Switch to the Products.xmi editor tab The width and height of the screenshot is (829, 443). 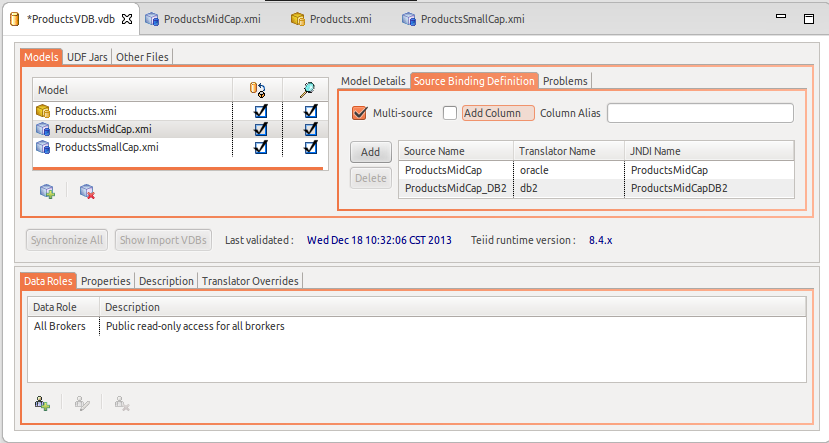point(331,19)
